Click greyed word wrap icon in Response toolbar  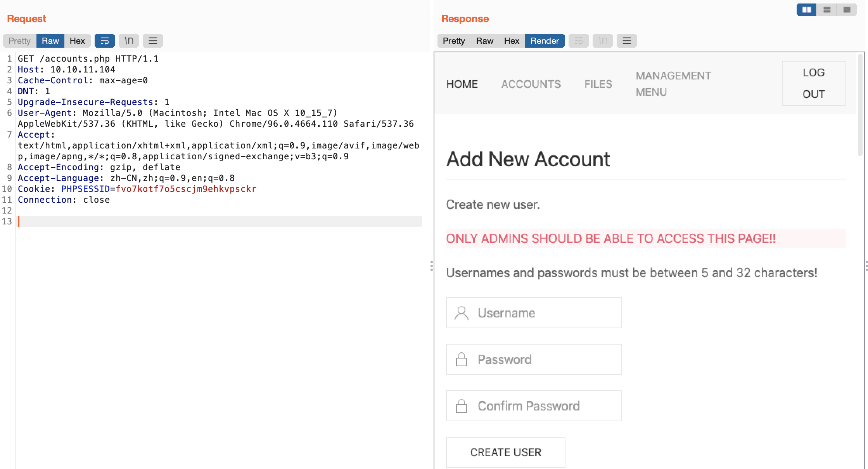point(578,41)
